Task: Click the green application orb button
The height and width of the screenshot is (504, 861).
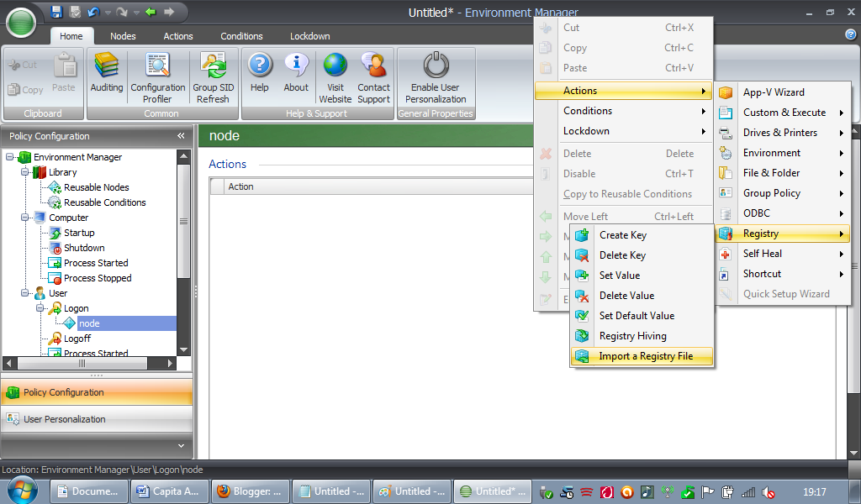Action: [21, 23]
